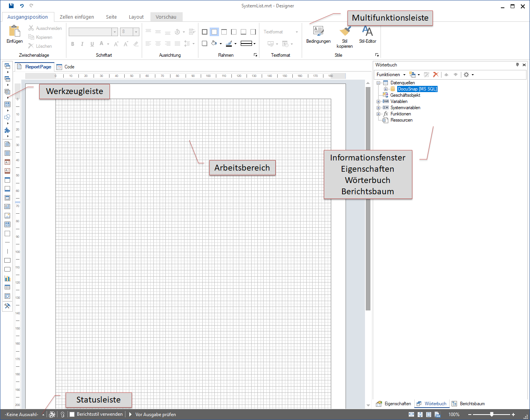Open the Rahmen group dialog launcher

(255, 55)
